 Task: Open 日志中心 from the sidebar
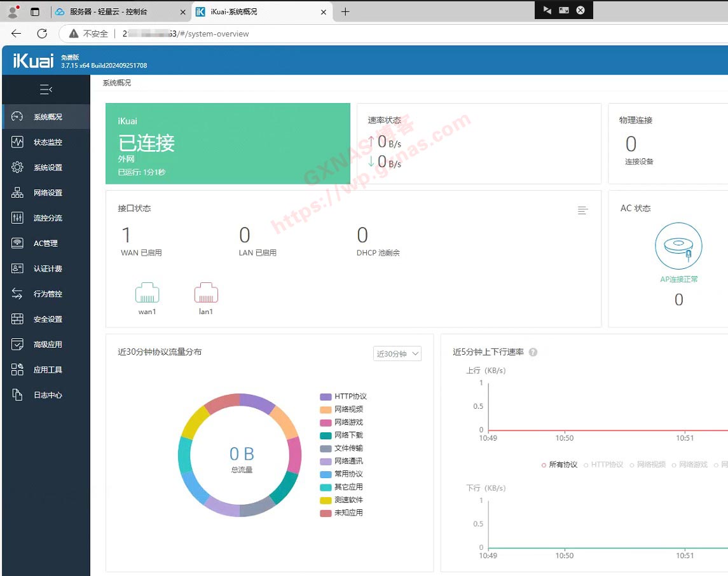[x=48, y=395]
